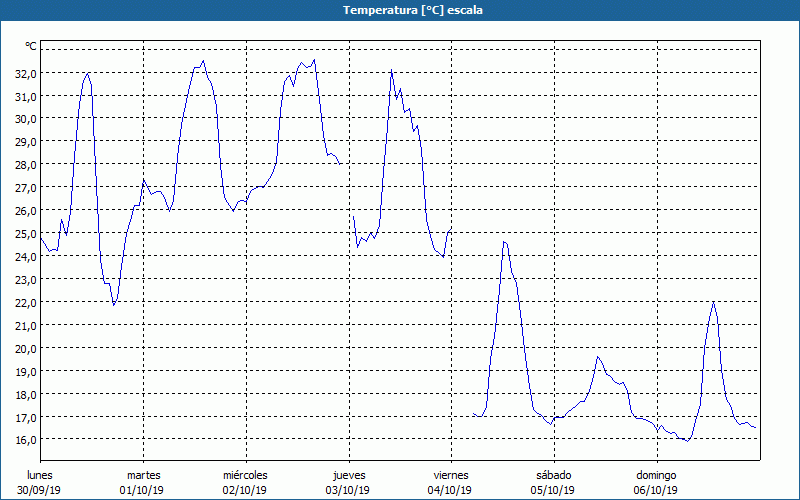The height and width of the screenshot is (500, 800).
Task: Select the 04/10/19 date label
Action: click(450, 490)
